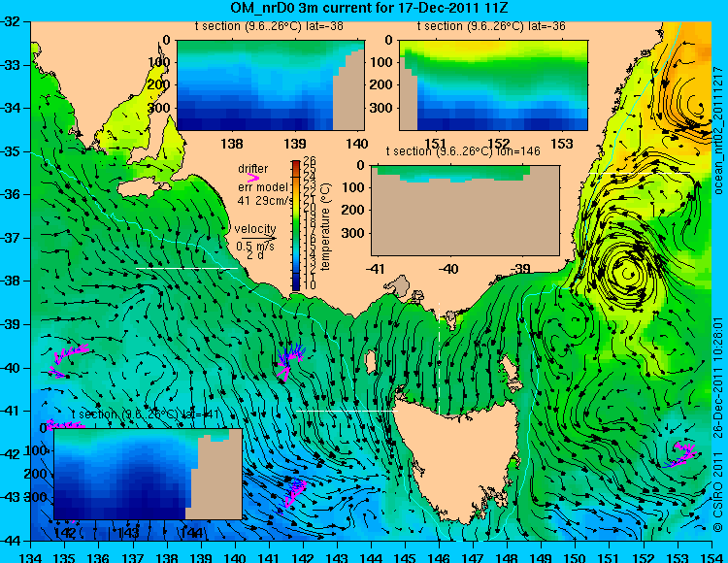Click the '26-Dec-2011 10:28:01' timestamp
The width and height of the screenshot is (728, 563).
(718, 379)
